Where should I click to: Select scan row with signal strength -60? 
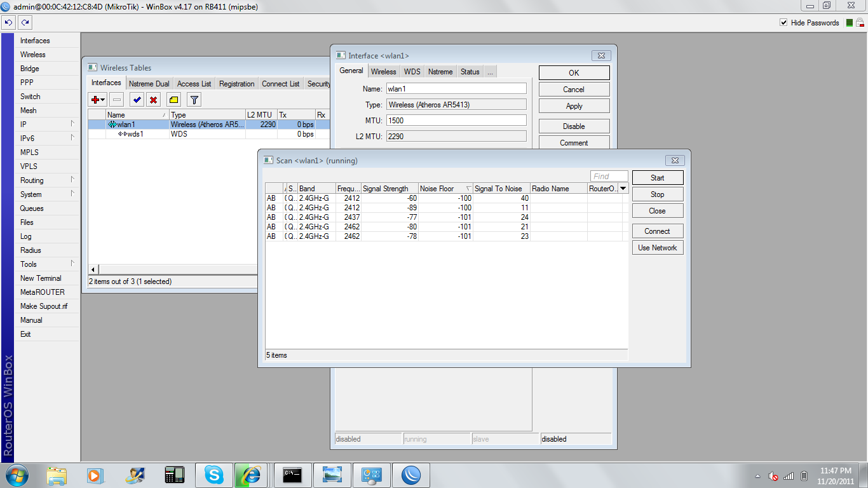click(x=446, y=198)
